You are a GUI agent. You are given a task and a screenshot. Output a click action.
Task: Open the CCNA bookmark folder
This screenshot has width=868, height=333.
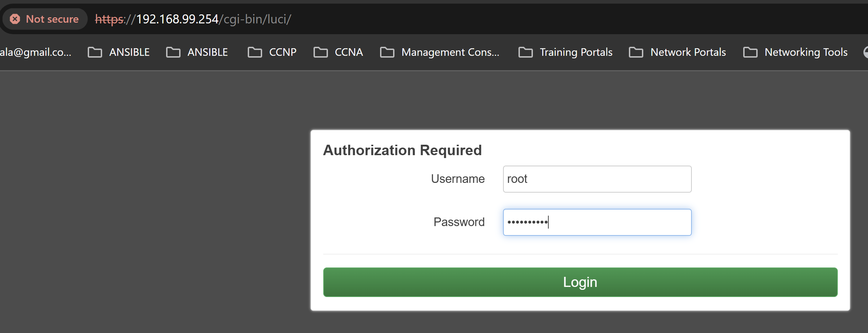(x=338, y=52)
